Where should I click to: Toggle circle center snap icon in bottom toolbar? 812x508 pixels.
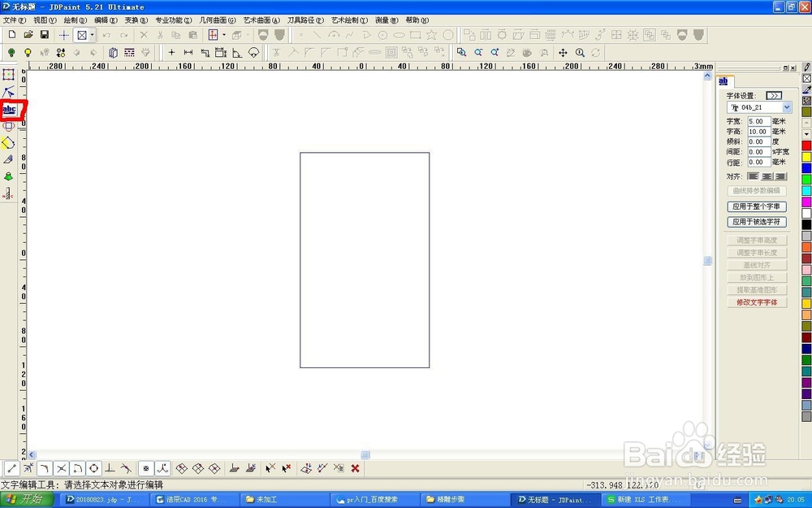point(93,468)
